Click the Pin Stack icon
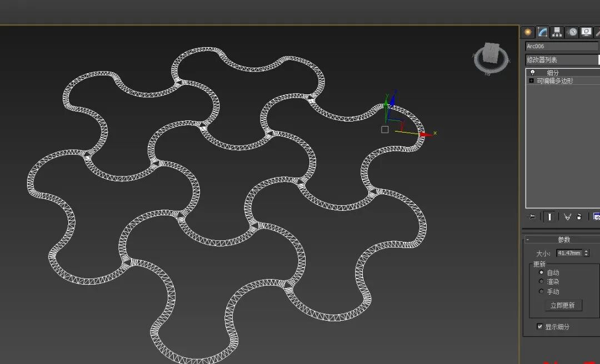 coord(531,217)
